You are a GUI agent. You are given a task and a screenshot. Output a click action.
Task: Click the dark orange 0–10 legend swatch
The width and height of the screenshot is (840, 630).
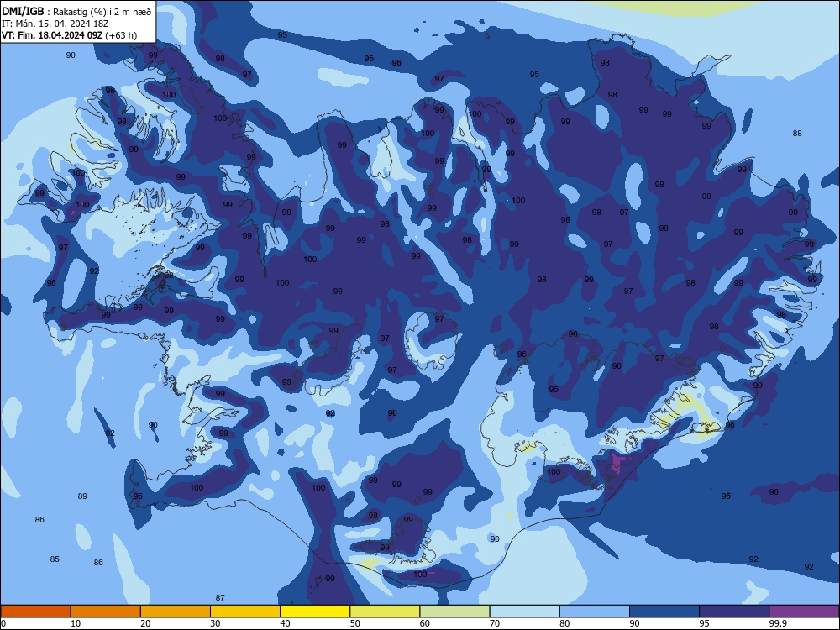(x=35, y=612)
